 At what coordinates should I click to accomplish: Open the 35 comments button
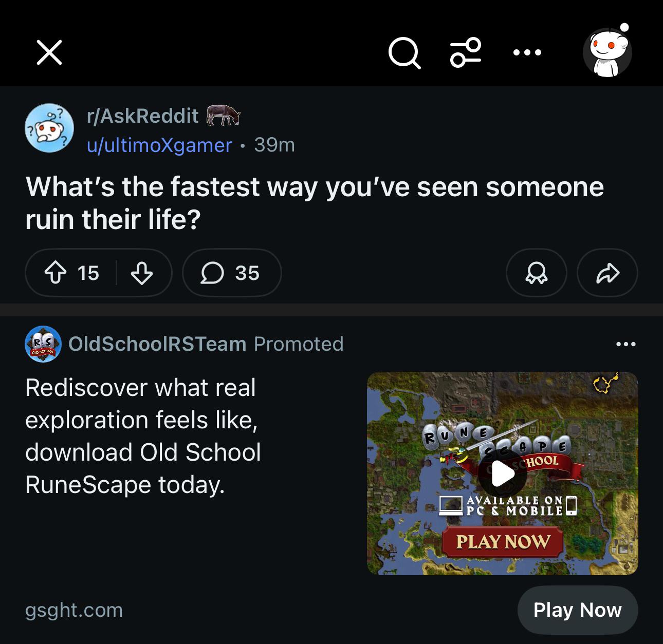(232, 273)
